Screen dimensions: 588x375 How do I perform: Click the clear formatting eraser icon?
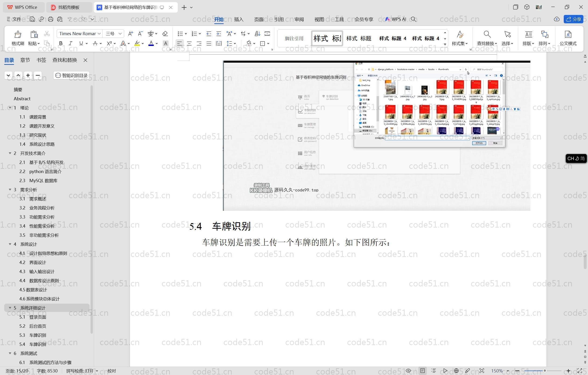pos(165,34)
